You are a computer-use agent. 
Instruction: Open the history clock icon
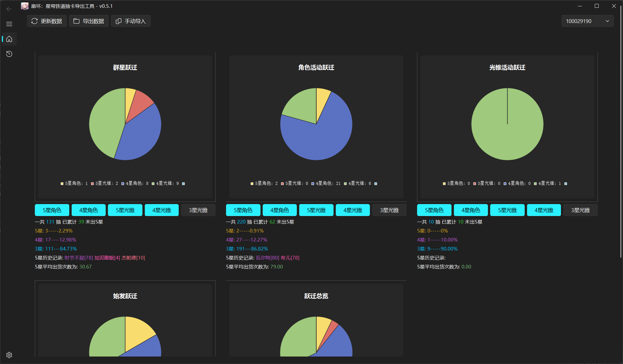(x=9, y=54)
